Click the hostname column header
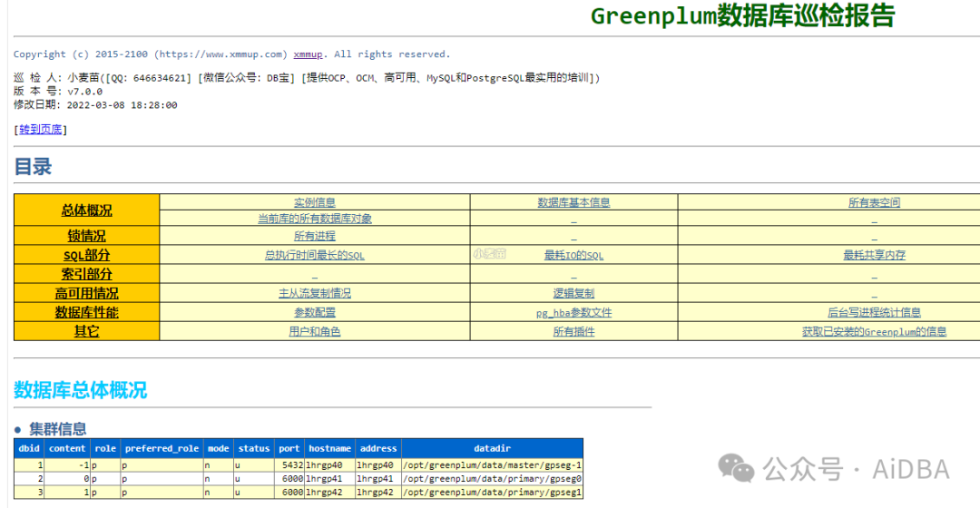 329,449
